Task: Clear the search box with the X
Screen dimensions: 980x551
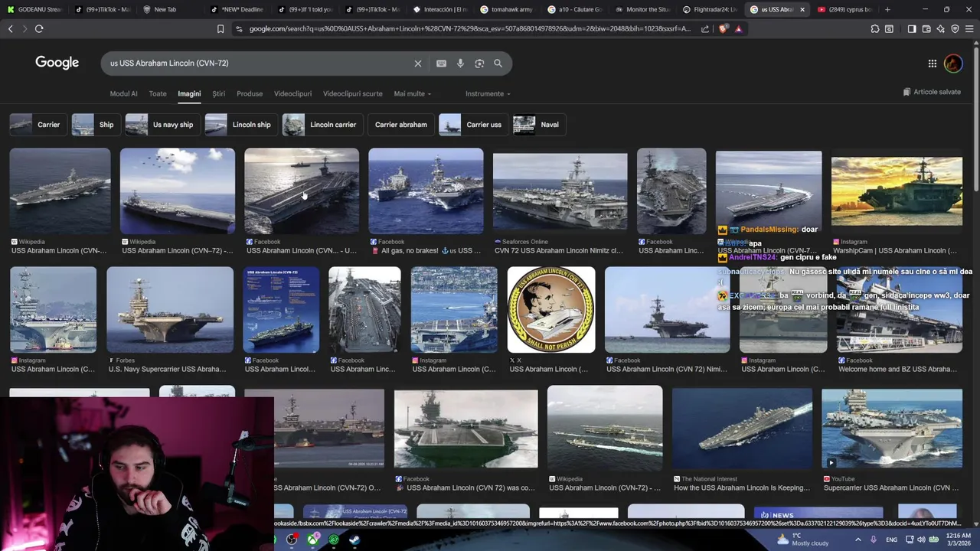Action: [x=418, y=64]
